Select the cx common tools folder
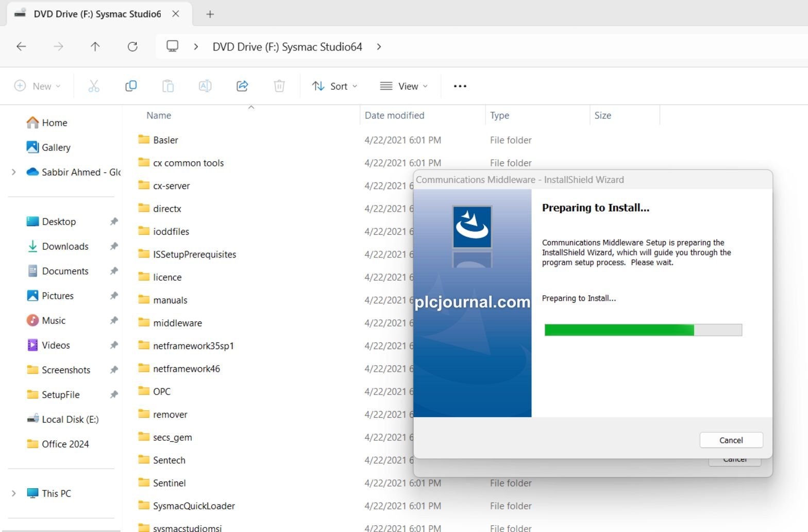The height and width of the screenshot is (532, 808). 181,163
